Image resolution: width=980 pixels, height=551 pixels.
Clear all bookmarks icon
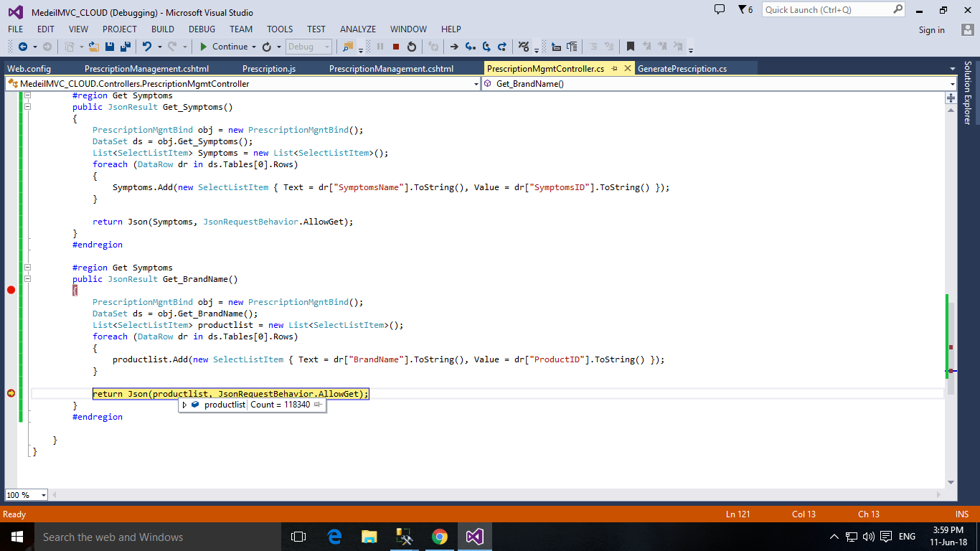coord(678,47)
